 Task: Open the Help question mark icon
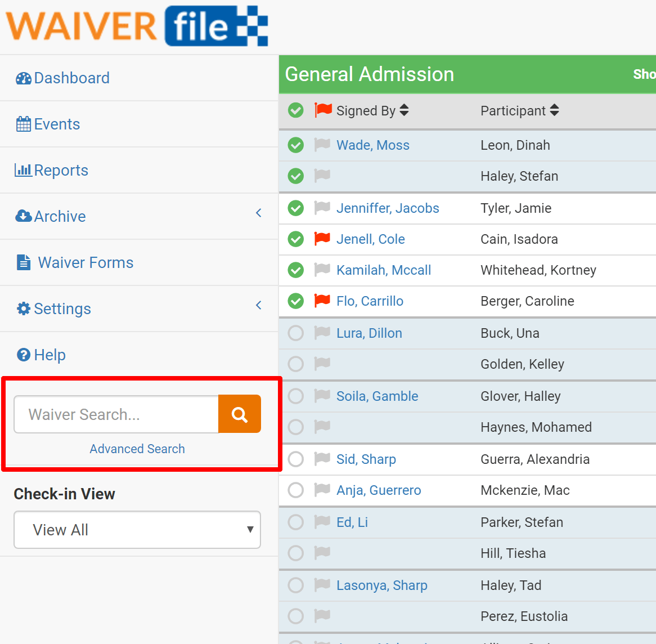click(x=23, y=355)
